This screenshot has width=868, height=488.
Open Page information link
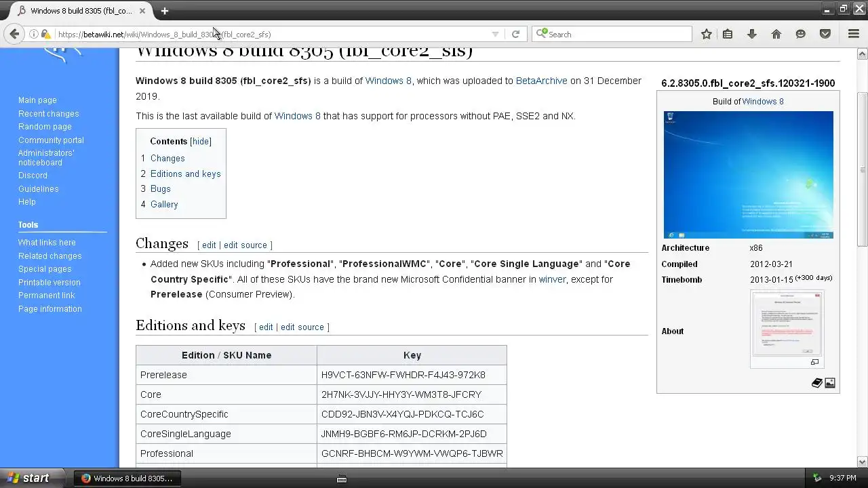pos(50,309)
